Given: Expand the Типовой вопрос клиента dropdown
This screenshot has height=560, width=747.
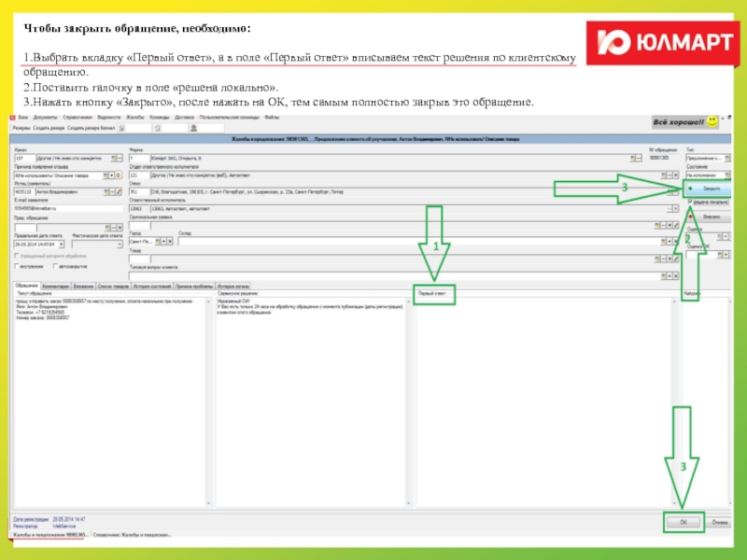Looking at the screenshot, I should (x=669, y=275).
